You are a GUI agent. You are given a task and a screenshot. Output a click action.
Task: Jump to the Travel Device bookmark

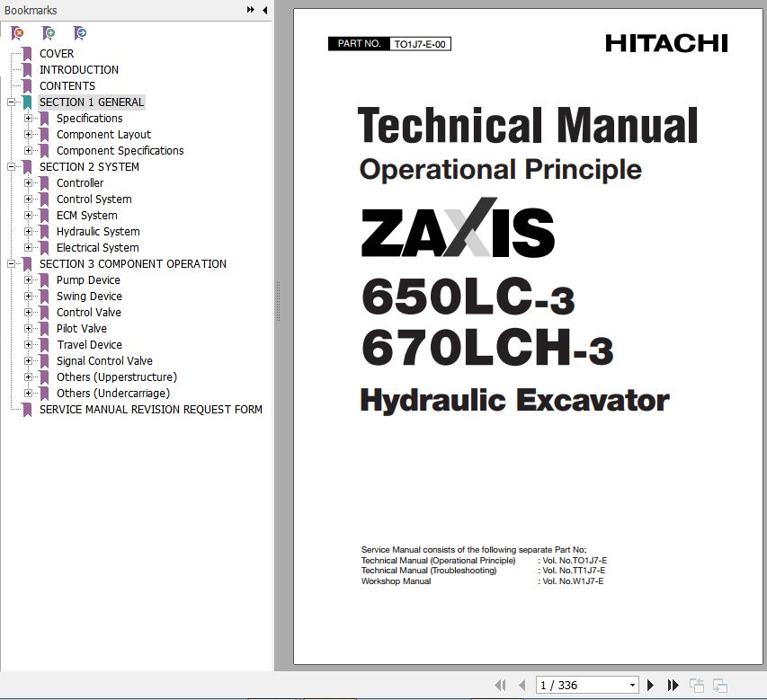pos(89,345)
